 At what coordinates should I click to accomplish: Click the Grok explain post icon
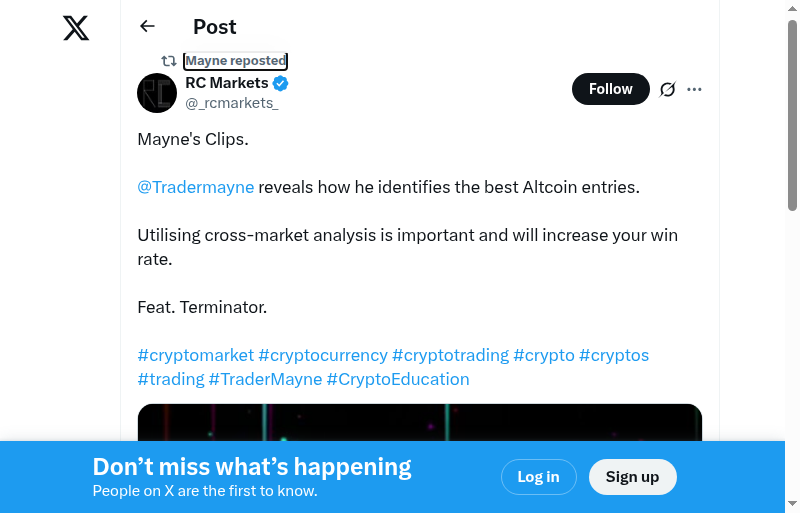[668, 89]
